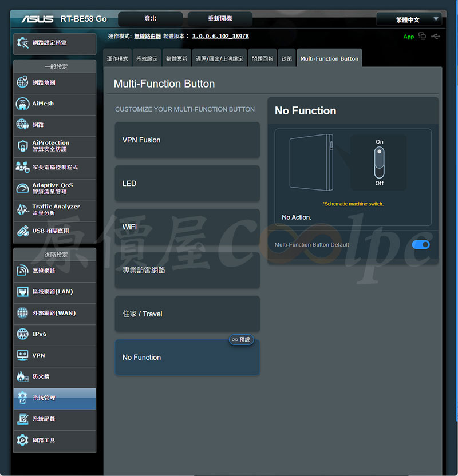
Task: Select the VPN Fusion function option
Action: (187, 140)
